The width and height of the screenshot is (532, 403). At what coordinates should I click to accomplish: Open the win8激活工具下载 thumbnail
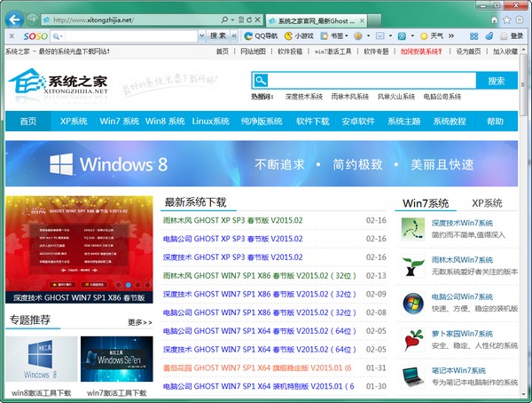click(39, 363)
